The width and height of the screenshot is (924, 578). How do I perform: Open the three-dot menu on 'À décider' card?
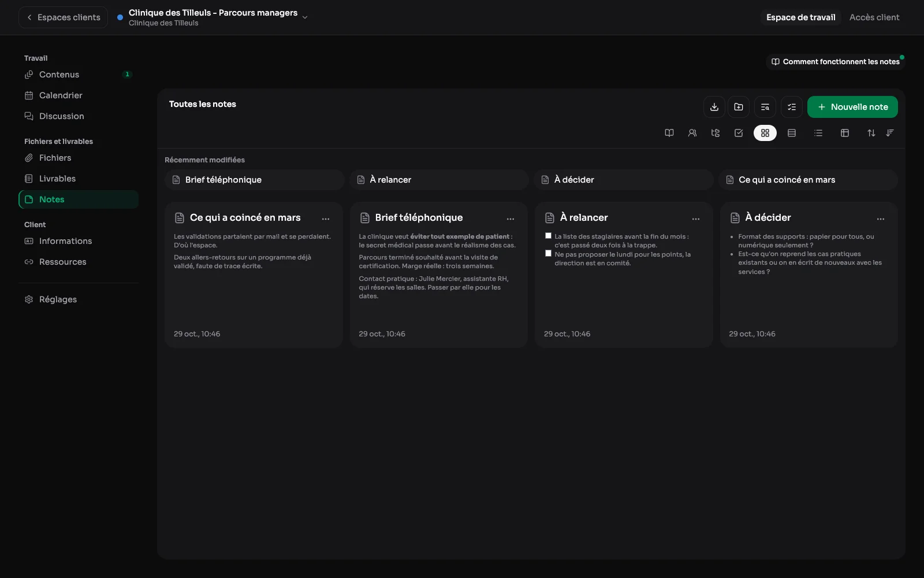881,219
